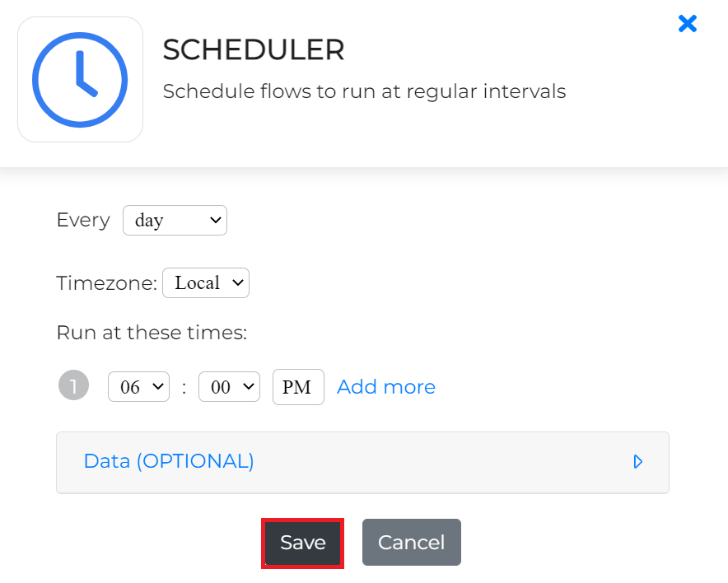This screenshot has width=728, height=583.
Task: Click the gray number 1 badge
Action: coord(73,385)
